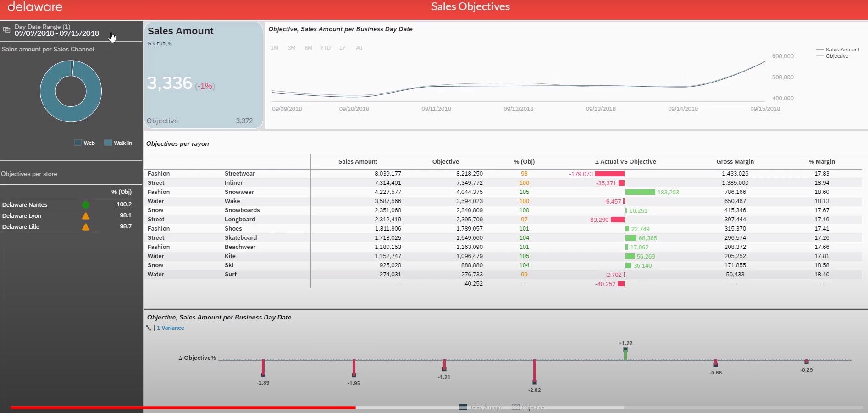Open the 1 Variance link
The width and height of the screenshot is (868, 413).
(x=170, y=328)
